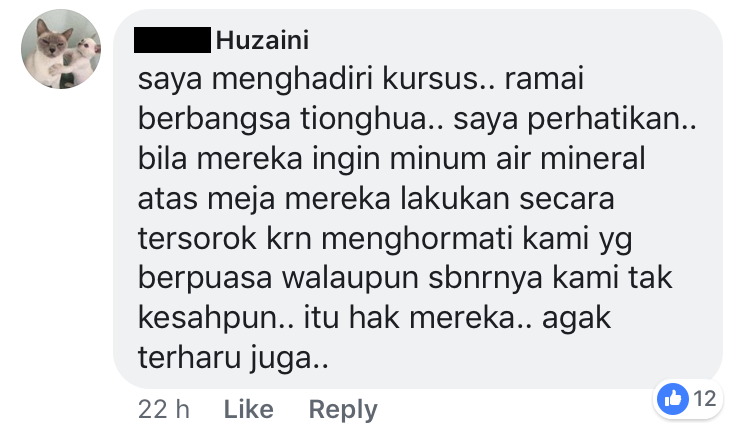Screen dimensions: 747x437
Task: Open the commenter's cat profile picture
Action: coord(61,49)
